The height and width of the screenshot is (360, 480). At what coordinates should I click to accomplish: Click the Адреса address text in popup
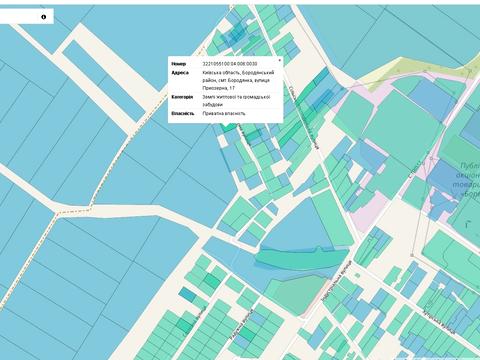tap(238, 80)
